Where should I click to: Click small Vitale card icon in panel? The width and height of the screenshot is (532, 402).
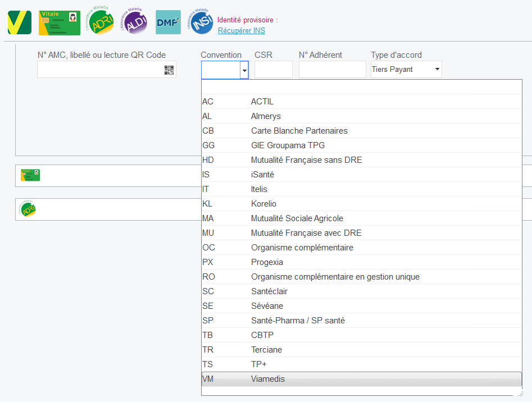(30, 175)
